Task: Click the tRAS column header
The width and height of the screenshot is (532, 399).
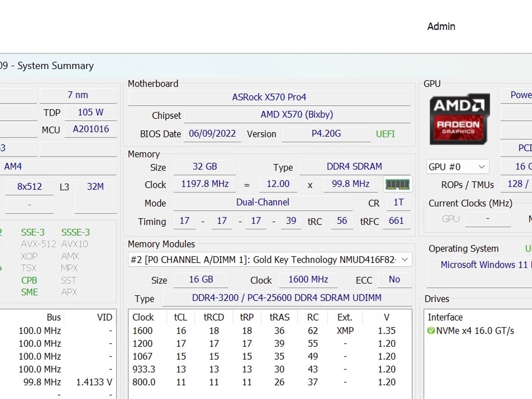Action: tap(280, 317)
